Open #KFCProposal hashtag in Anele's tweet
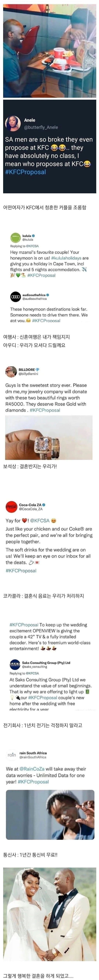The height and width of the screenshot is (980, 99). (x=25, y=172)
